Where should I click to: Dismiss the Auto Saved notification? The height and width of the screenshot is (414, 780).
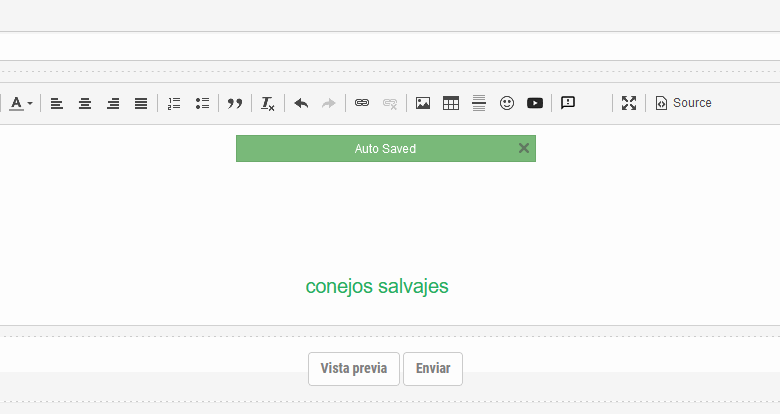pos(523,148)
